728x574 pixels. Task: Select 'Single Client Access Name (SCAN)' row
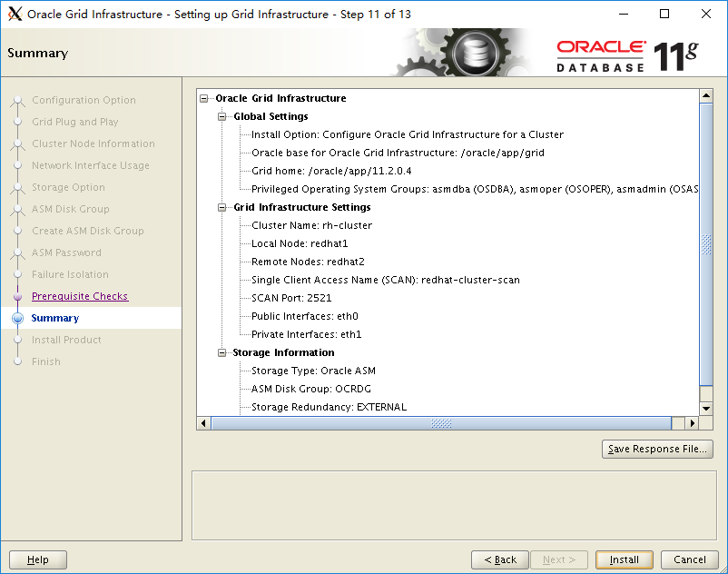(x=386, y=280)
